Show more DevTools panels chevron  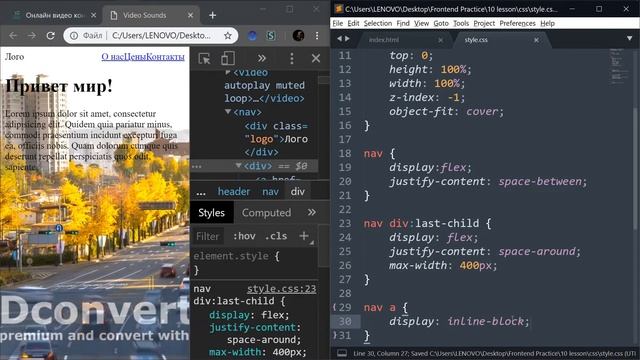coord(262,58)
